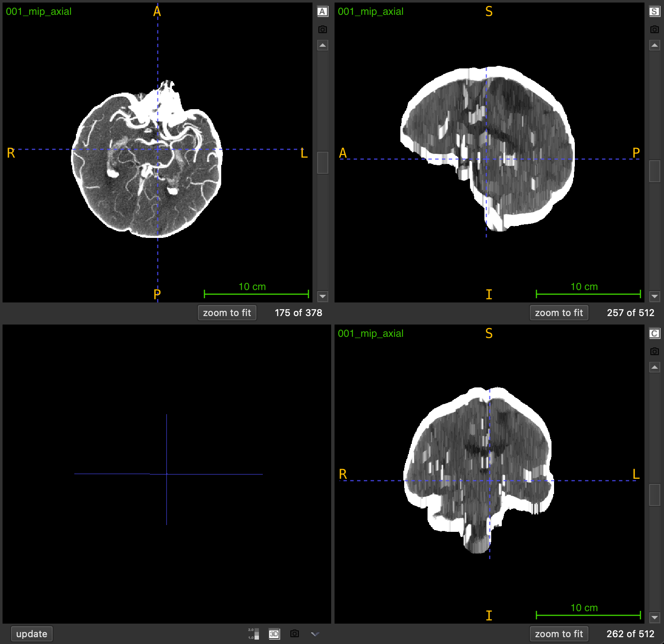Toggle the 3D color bar scale icon
The image size is (664, 644).
pos(254,634)
